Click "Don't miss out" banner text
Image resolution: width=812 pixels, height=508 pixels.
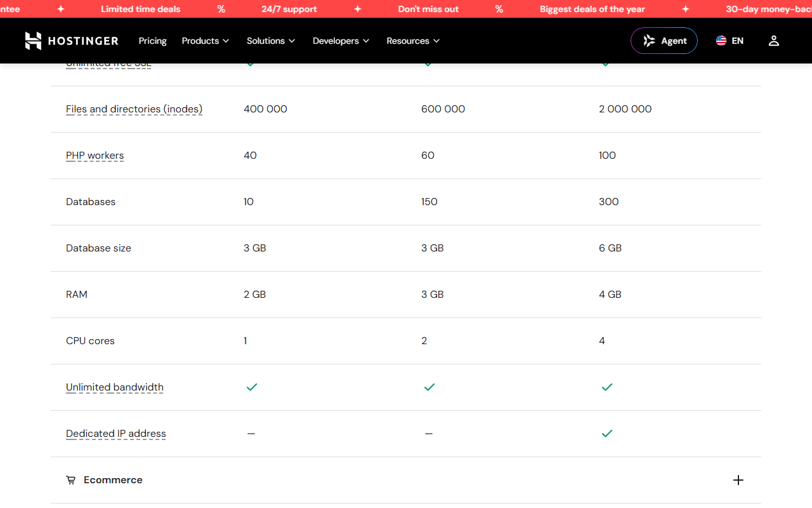click(428, 9)
